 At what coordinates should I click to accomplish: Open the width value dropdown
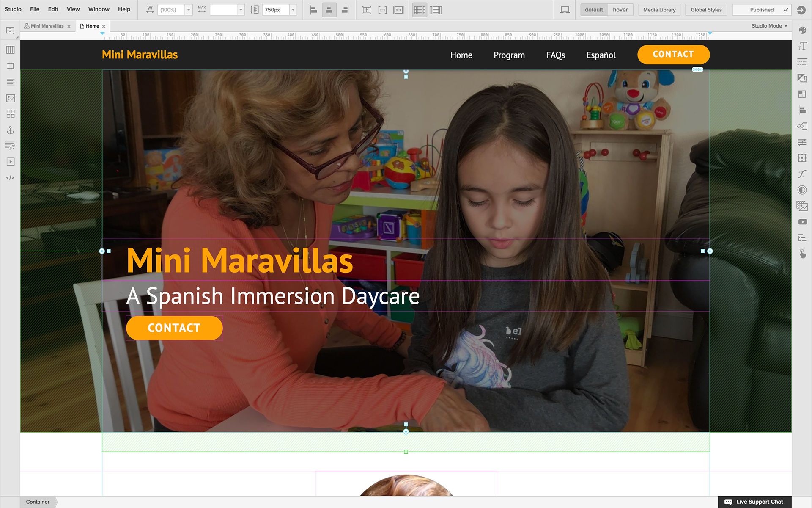(189, 10)
